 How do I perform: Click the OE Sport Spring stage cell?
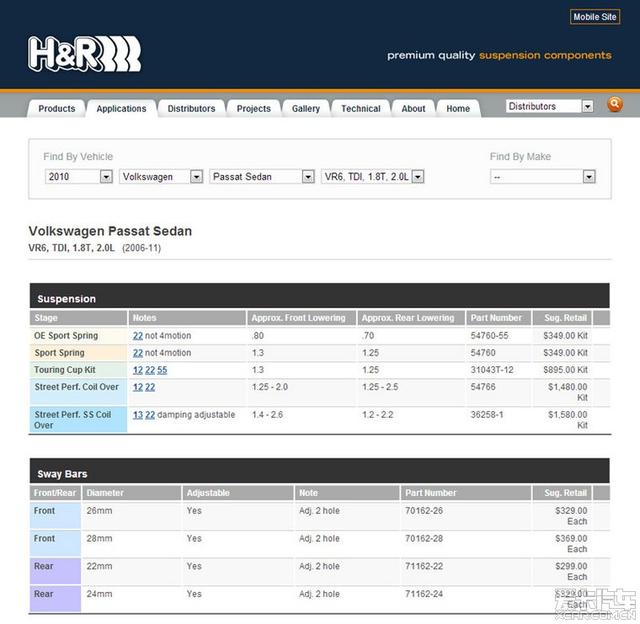pos(78,336)
